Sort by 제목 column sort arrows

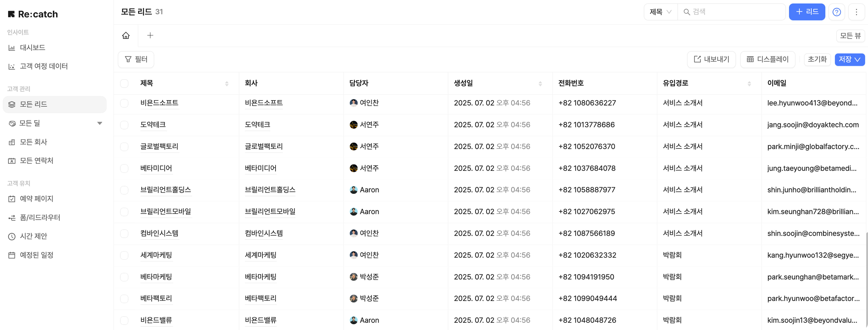click(x=227, y=83)
